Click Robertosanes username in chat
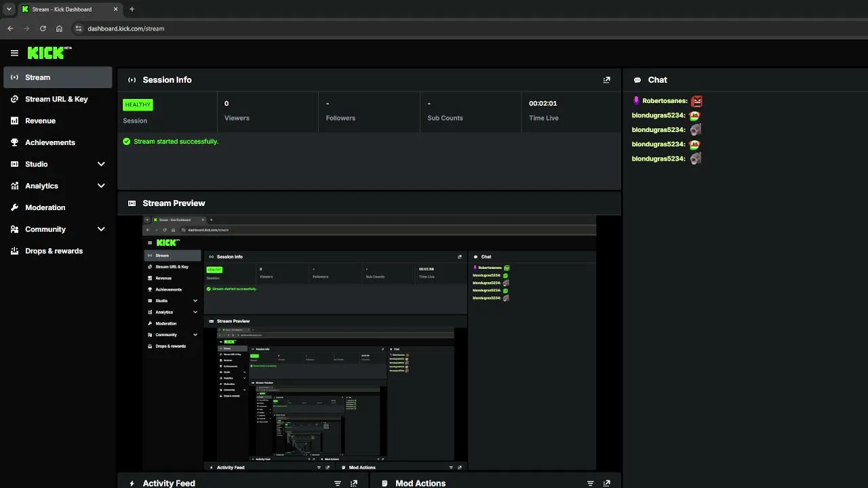Viewport: 868px width, 488px height. pyautogui.click(x=665, y=101)
